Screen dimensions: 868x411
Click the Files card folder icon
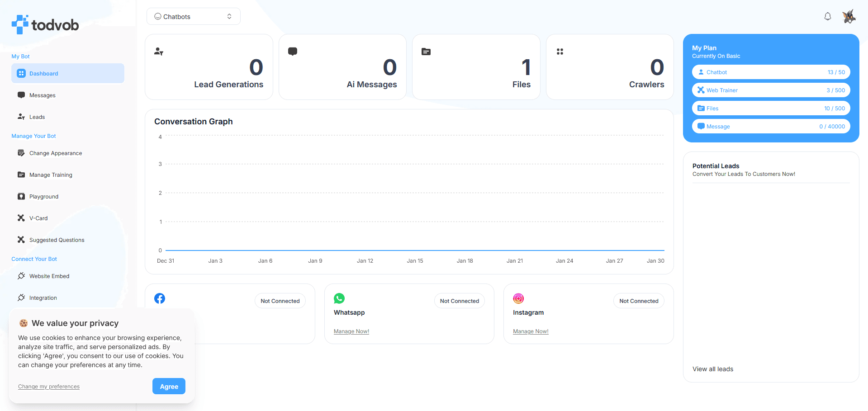tap(426, 52)
